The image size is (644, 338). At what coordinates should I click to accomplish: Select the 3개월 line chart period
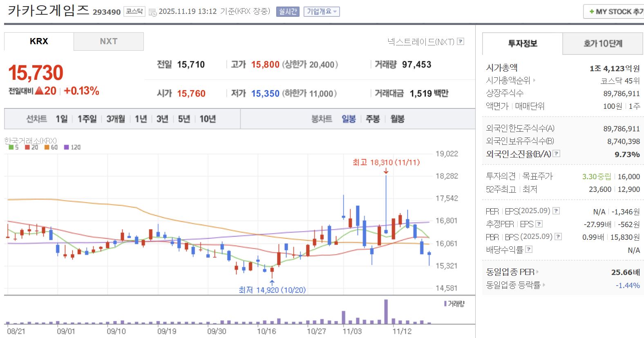click(116, 119)
